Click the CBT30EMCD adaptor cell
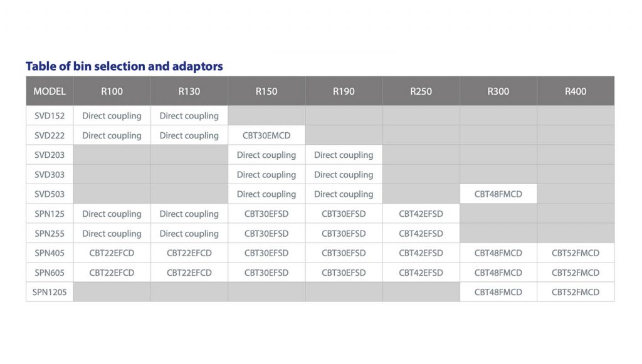This screenshot has width=642, height=364. pyautogui.click(x=266, y=135)
